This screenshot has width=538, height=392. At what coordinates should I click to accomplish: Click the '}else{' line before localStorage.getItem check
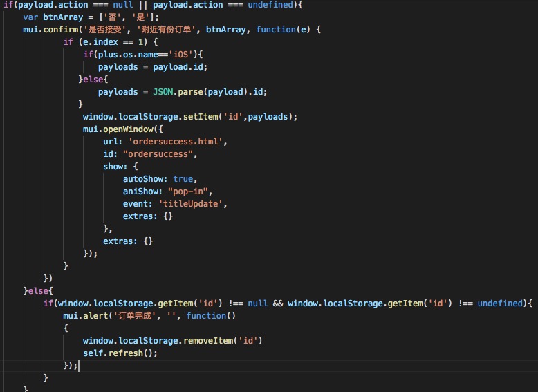point(38,291)
